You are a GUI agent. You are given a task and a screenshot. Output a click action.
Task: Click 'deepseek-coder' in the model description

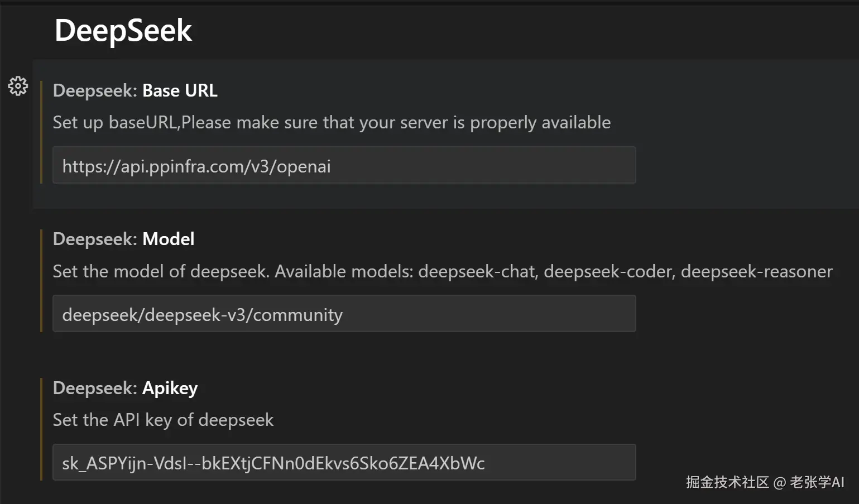(x=609, y=271)
